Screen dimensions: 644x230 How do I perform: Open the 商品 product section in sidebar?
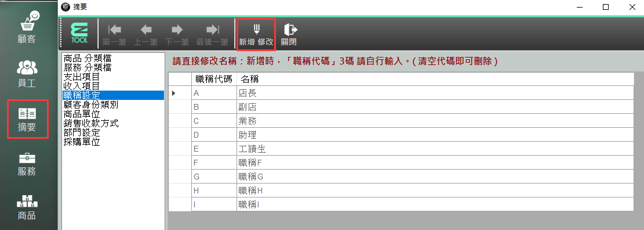click(27, 208)
